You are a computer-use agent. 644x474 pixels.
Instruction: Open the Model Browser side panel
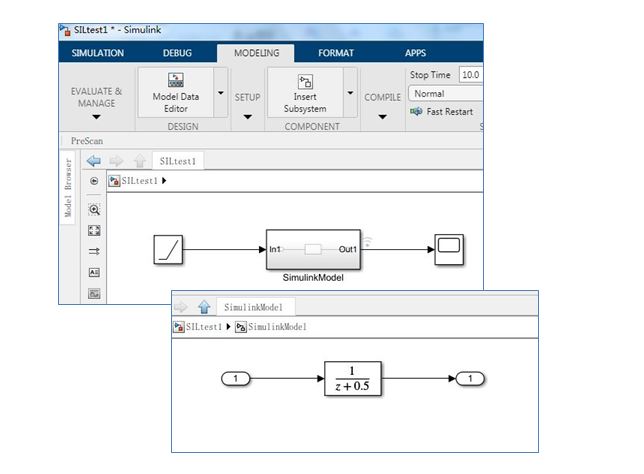coord(68,188)
